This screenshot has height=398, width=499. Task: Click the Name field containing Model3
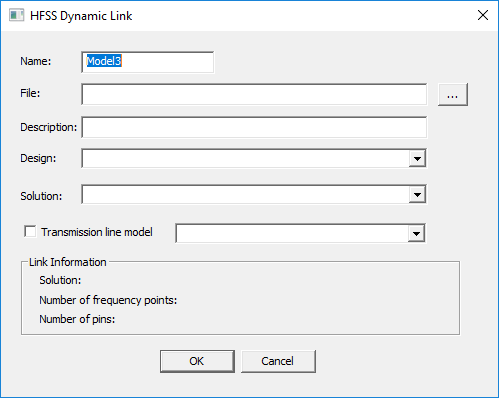tap(148, 62)
